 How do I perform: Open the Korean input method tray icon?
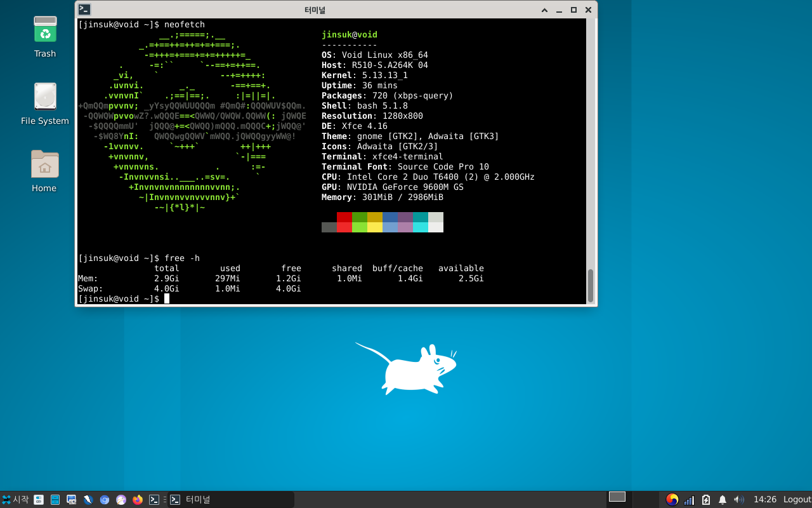[672, 500]
